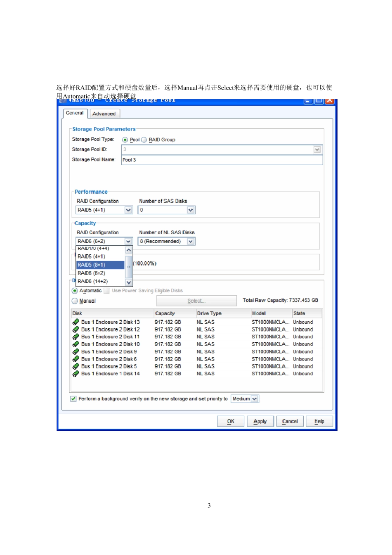Click disk icon for Bus 1 Enclosure 2 Disk 12
Image resolution: width=392 pixels, height=555 pixels.
[76, 330]
